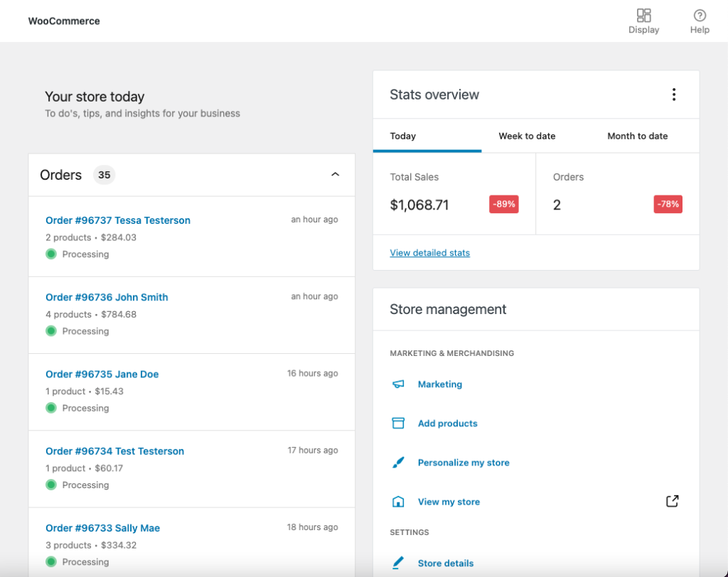Image resolution: width=728 pixels, height=577 pixels.
Task: Click the Help question mark icon
Action: [x=700, y=16]
